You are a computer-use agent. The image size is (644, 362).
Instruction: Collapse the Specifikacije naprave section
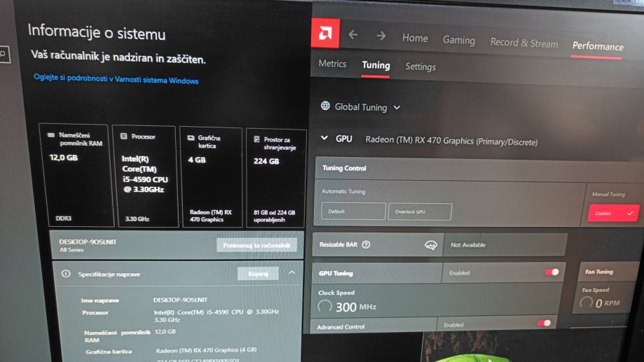point(292,272)
